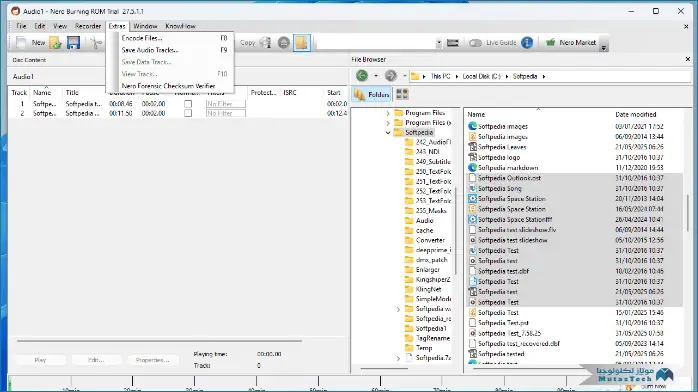Expand the Program Files tree node
Screen dimensions: 698x392
coord(388,113)
